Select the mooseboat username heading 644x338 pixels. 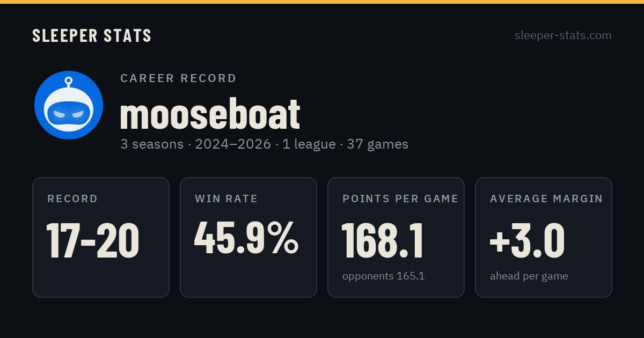[x=210, y=114]
